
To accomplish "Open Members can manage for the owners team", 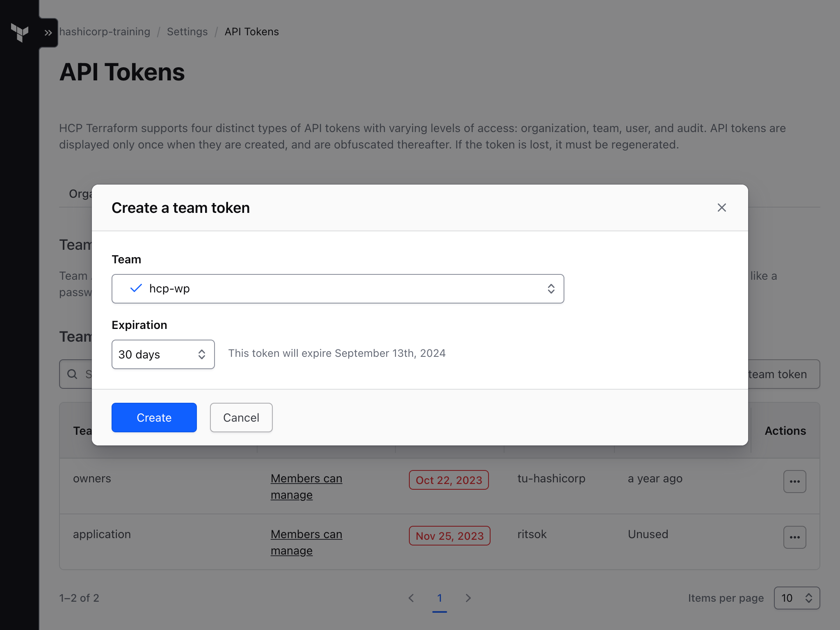I will pos(306,486).
